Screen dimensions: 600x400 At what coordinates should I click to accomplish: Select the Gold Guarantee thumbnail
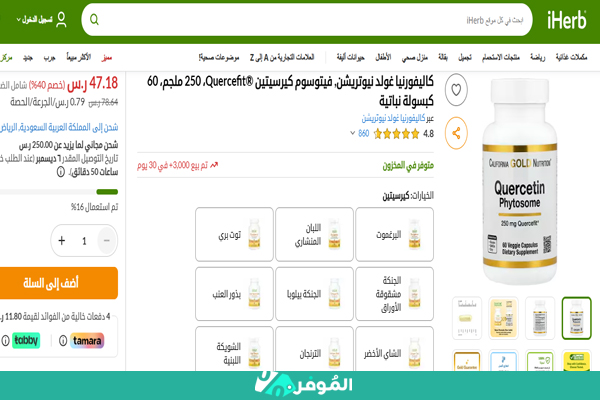click(467, 361)
